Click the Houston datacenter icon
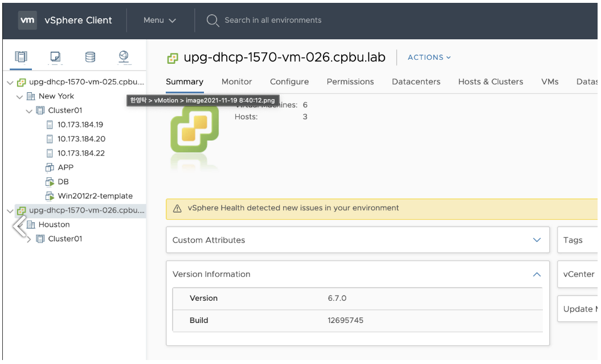This screenshot has width=601, height=364. [x=31, y=224]
